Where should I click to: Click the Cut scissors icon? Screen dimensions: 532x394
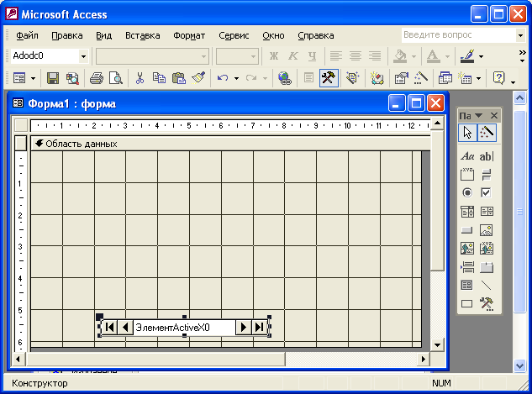coord(140,78)
